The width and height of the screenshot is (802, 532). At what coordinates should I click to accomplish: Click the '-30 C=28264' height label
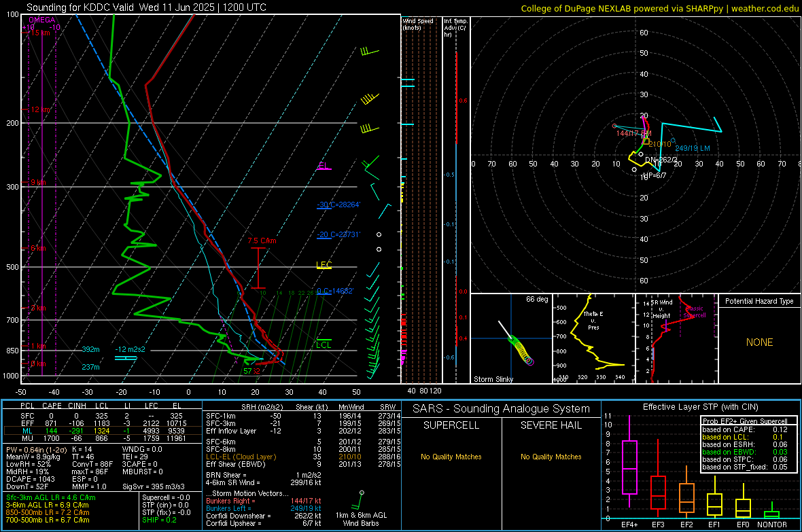point(338,205)
